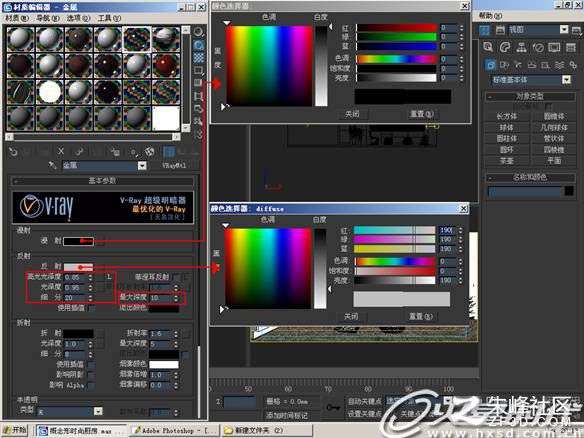Click 长方体 (Box) object type button
This screenshot has height=438, width=584.
507,117
